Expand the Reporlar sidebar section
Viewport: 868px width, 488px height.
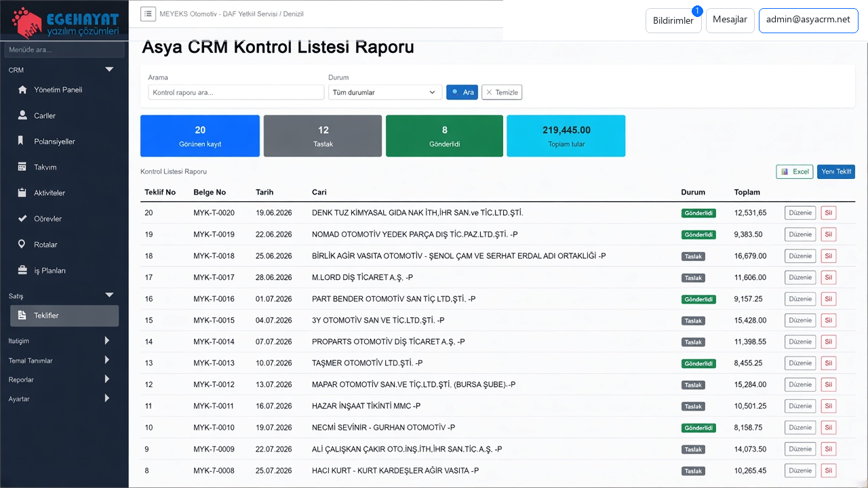[x=107, y=379]
